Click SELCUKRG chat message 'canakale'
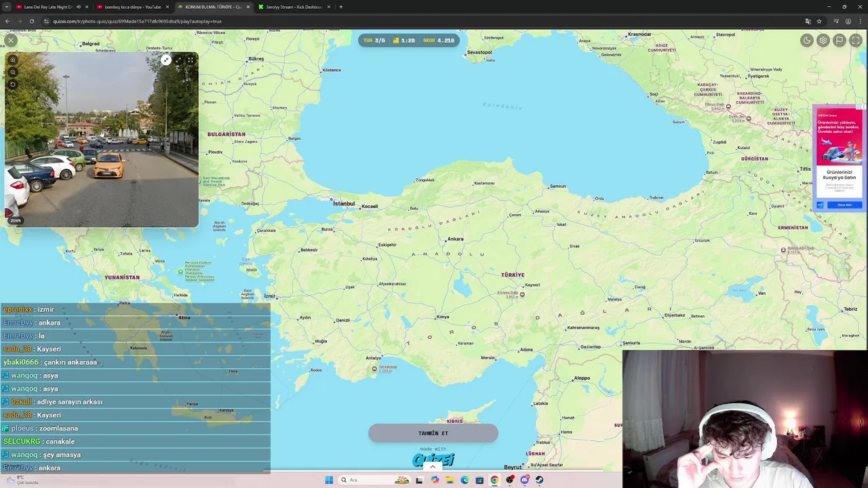The width and height of the screenshot is (868, 488). click(x=60, y=441)
